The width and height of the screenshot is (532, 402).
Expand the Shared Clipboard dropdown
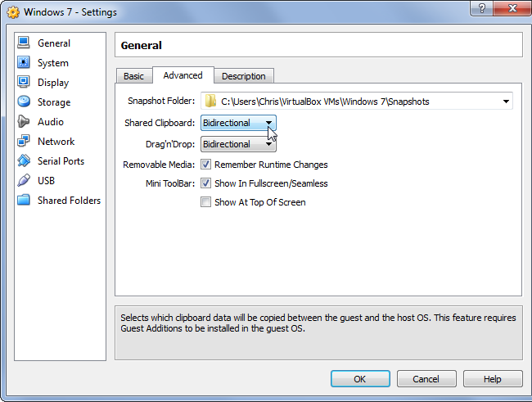point(238,123)
